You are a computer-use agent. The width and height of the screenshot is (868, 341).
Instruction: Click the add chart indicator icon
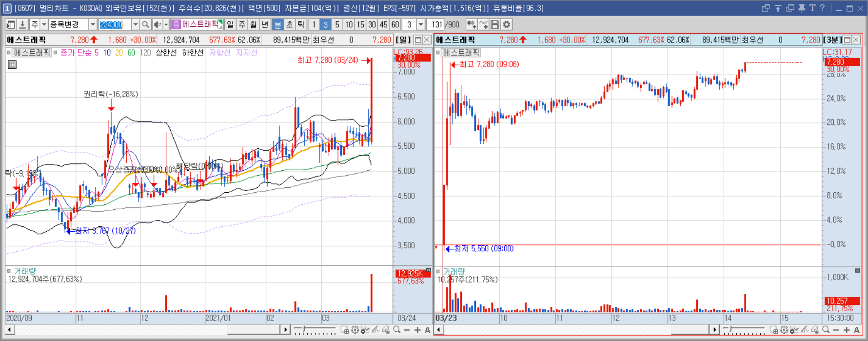[471, 24]
